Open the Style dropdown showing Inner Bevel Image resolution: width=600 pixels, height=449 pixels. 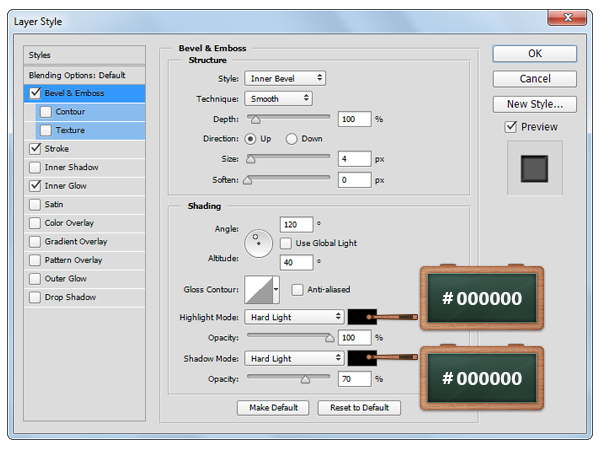point(285,78)
